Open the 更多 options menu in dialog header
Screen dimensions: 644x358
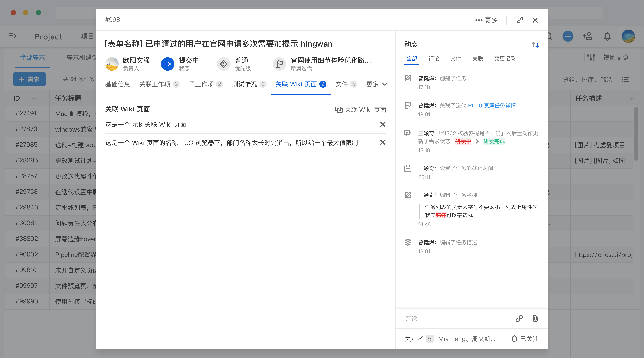(486, 20)
